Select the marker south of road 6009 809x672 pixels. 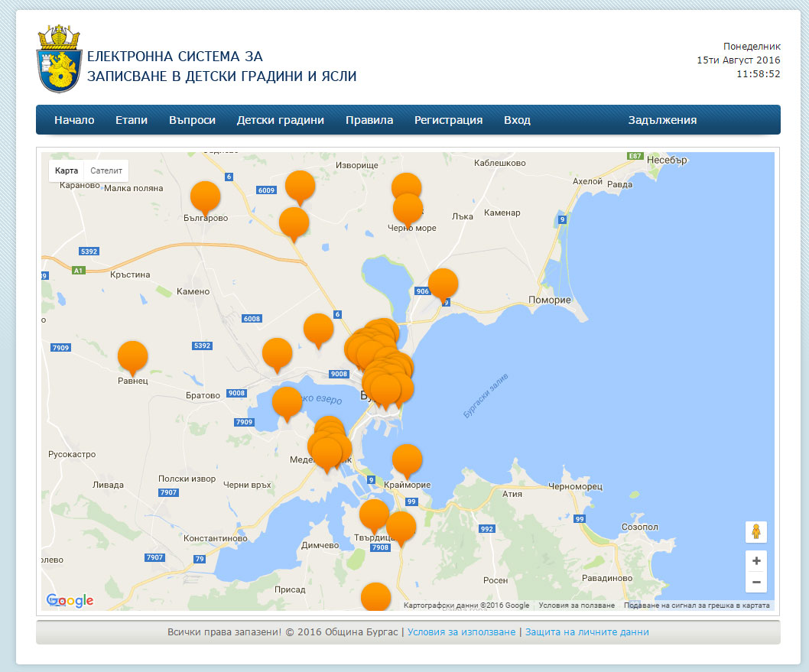pyautogui.click(x=294, y=223)
